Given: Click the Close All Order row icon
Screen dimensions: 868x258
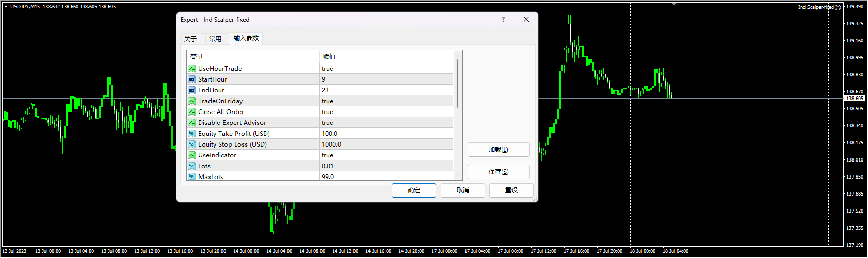Looking at the screenshot, I should point(192,111).
